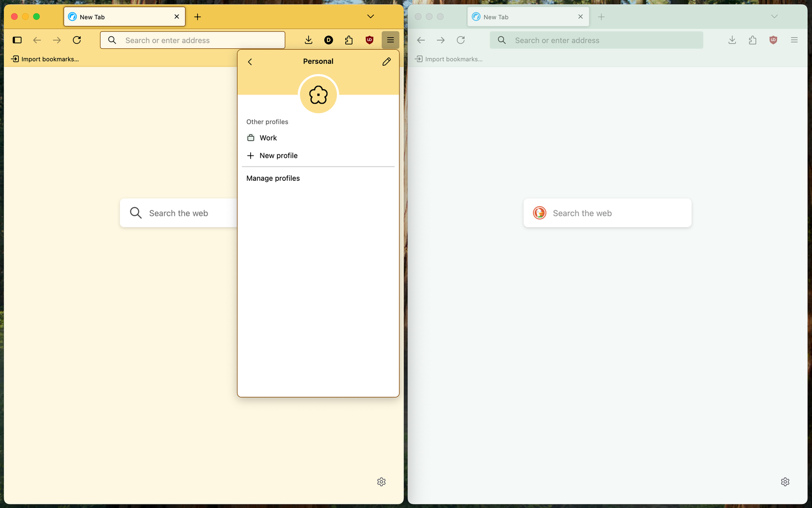Image resolution: width=812 pixels, height=508 pixels.
Task: Click Manage profiles in the profile menu
Action: [x=273, y=178]
